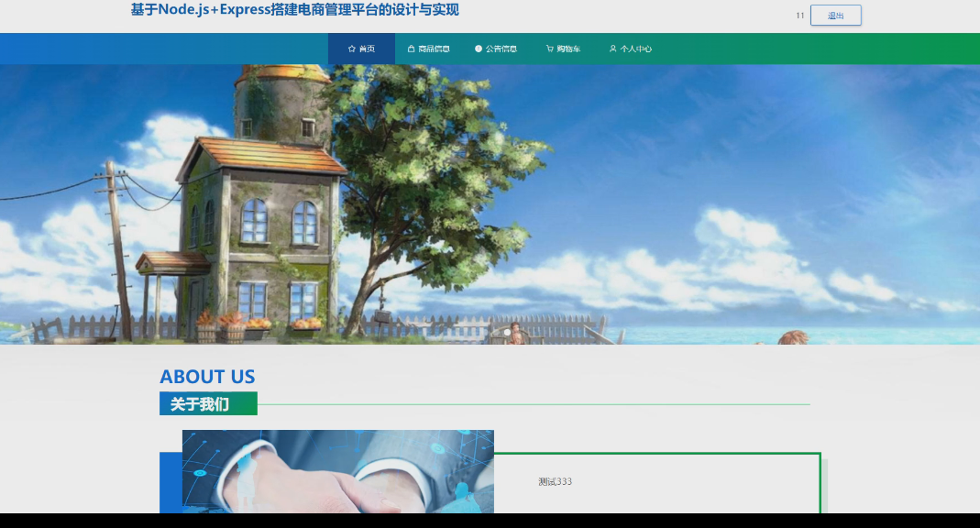Go to 公告信息 announcements page

click(496, 49)
